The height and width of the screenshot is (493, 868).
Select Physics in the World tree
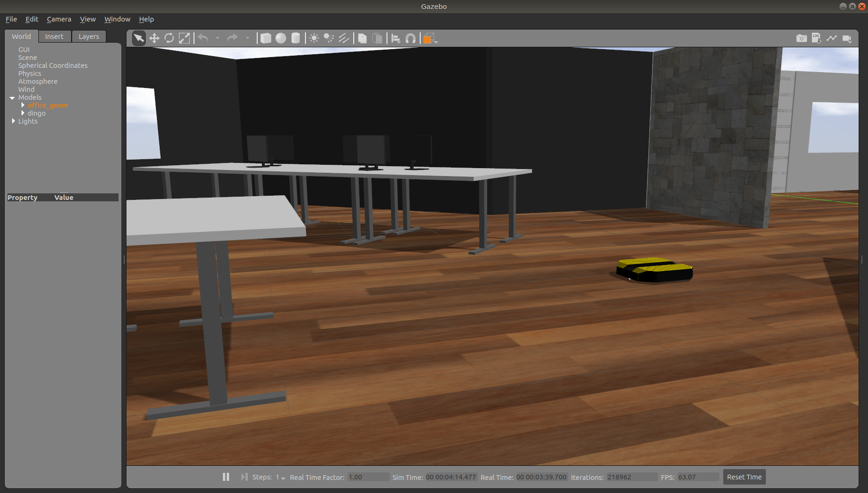click(x=30, y=74)
